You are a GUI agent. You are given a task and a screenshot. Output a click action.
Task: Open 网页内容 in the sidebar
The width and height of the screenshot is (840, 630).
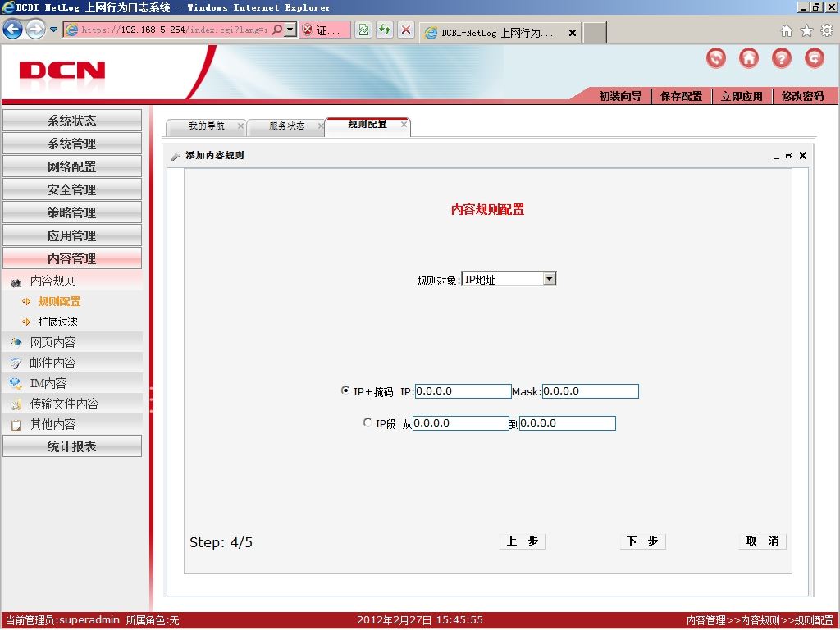53,342
